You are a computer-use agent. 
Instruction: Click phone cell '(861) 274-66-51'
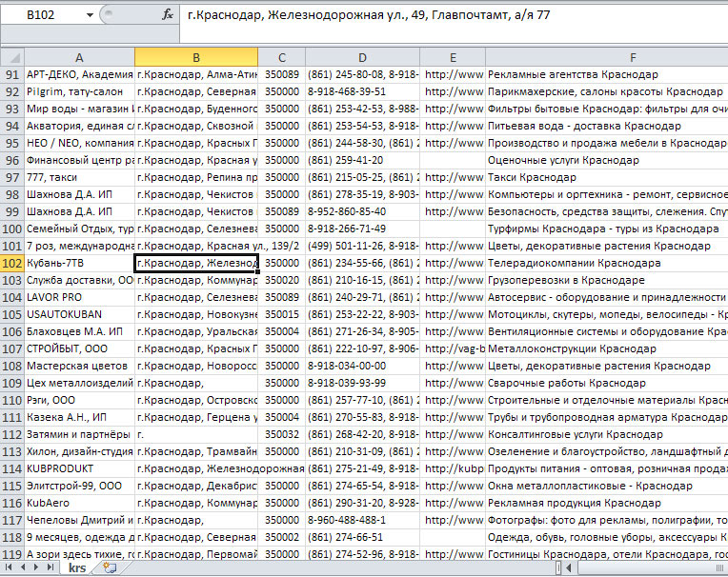[362, 538]
